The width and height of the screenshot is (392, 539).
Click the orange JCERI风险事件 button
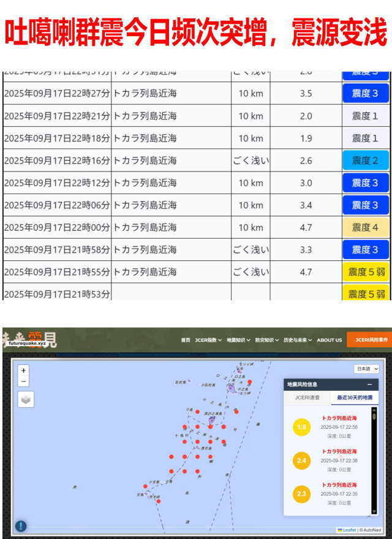[369, 340]
